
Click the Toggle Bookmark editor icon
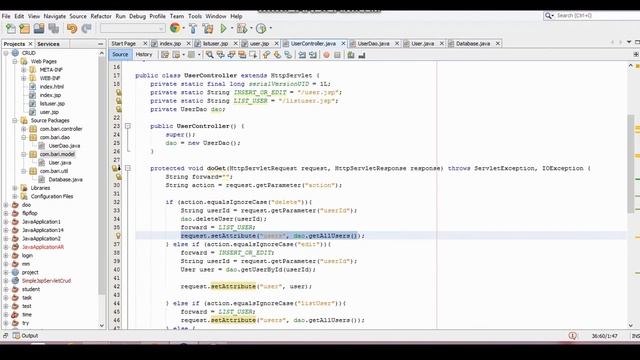coord(288,55)
